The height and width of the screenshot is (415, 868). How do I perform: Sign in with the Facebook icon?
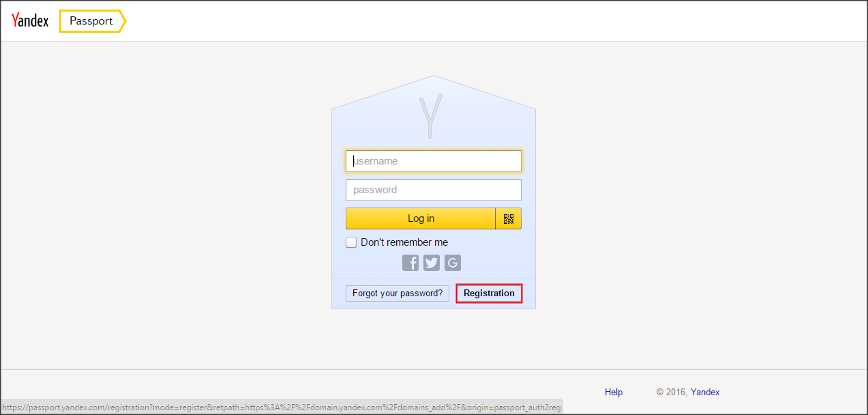(410, 263)
